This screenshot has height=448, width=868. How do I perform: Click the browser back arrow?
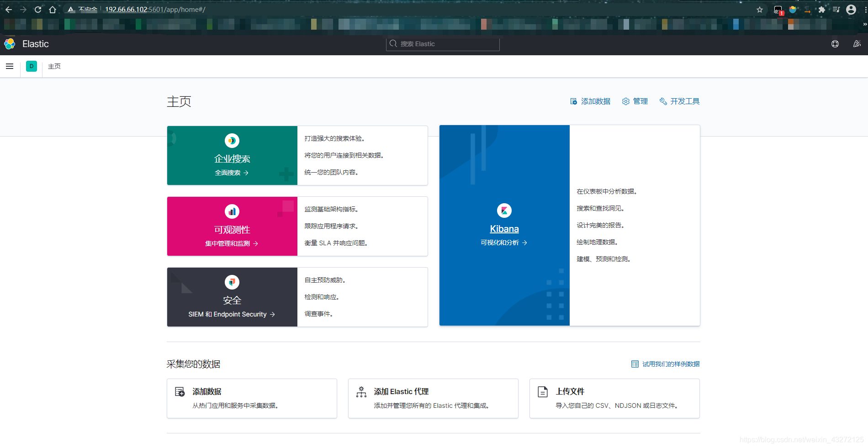(x=9, y=9)
